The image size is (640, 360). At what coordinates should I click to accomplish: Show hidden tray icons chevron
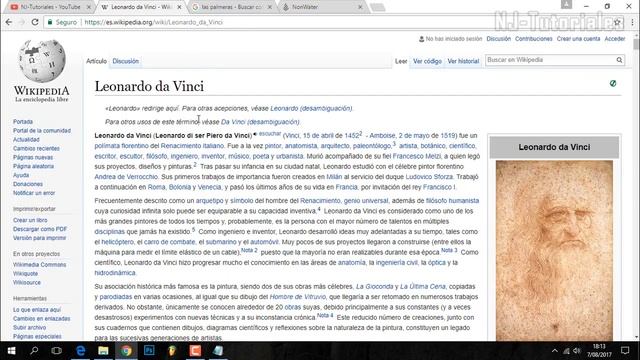pyautogui.click(x=554, y=351)
